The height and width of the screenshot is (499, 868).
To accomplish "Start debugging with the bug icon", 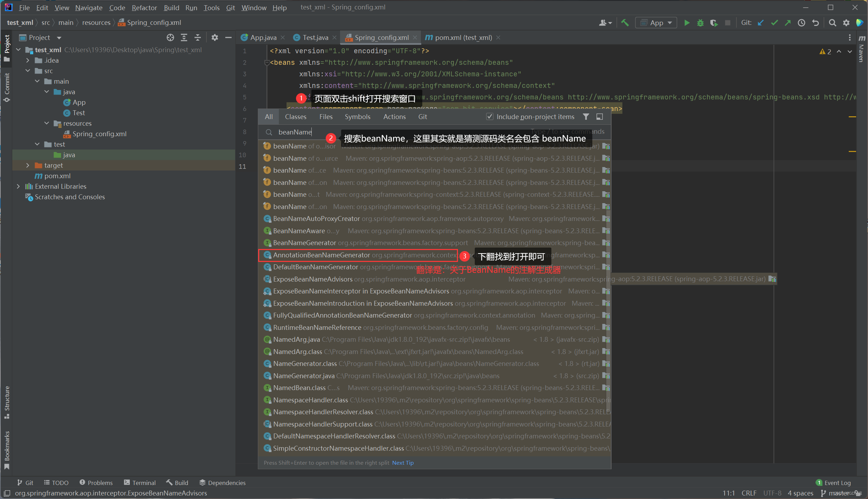I will [x=700, y=23].
